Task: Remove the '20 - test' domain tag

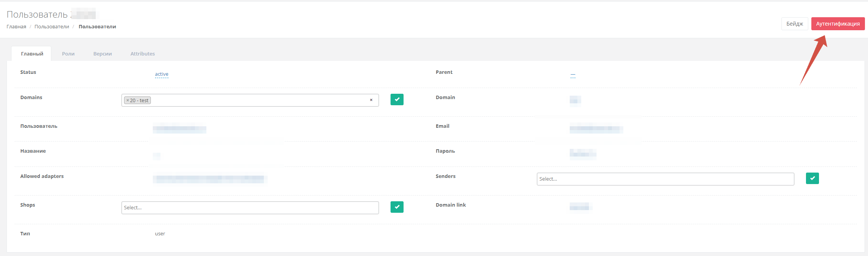Action: (128, 100)
